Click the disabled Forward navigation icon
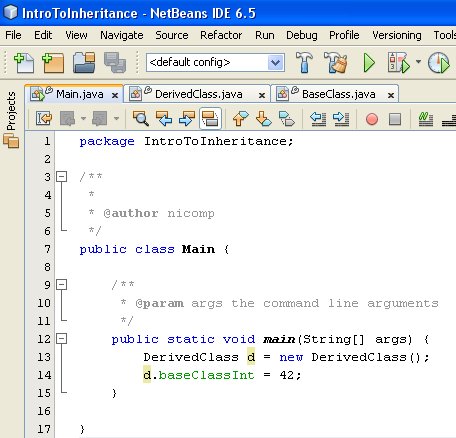Screen dimensions: 456x438 click(x=100, y=118)
